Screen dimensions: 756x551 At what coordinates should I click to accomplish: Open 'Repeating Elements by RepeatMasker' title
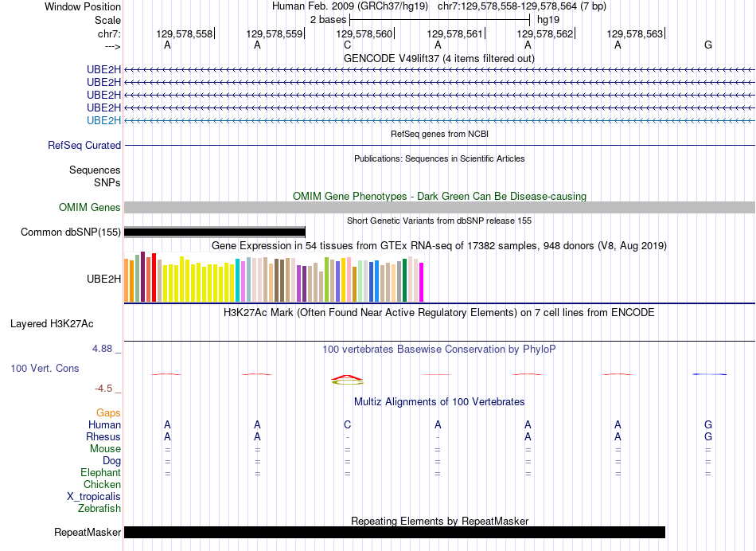(x=439, y=521)
